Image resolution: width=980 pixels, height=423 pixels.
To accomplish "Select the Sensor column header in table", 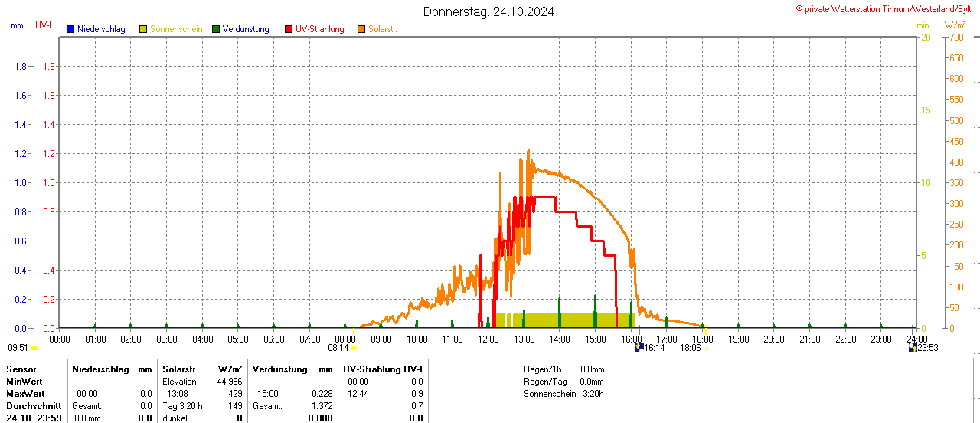I will pyautogui.click(x=21, y=369).
